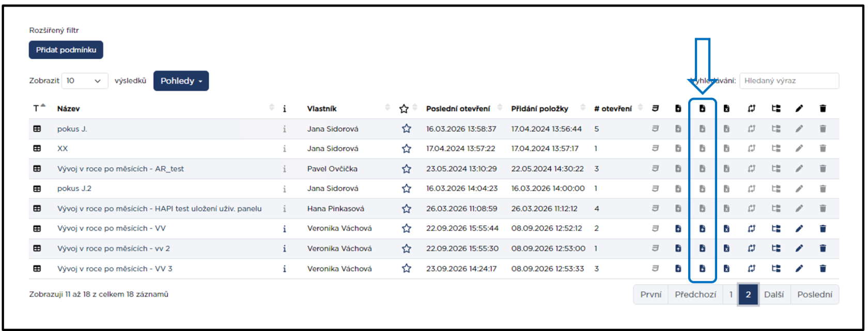Image resolution: width=868 pixels, height=331 pixels.
Task: Click the trash icon in the 'XX' row
Action: point(823,149)
